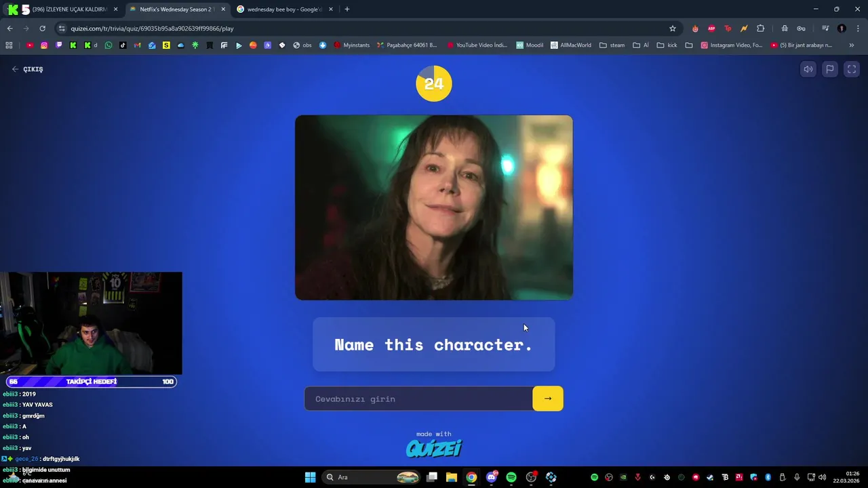Switch to the Netflix's Wednesday Season 2 tab
868x488 pixels.
point(176,9)
